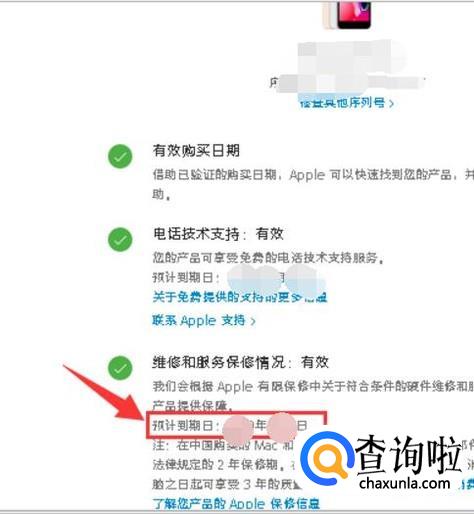Click the 查询啦 brand text

(409, 454)
